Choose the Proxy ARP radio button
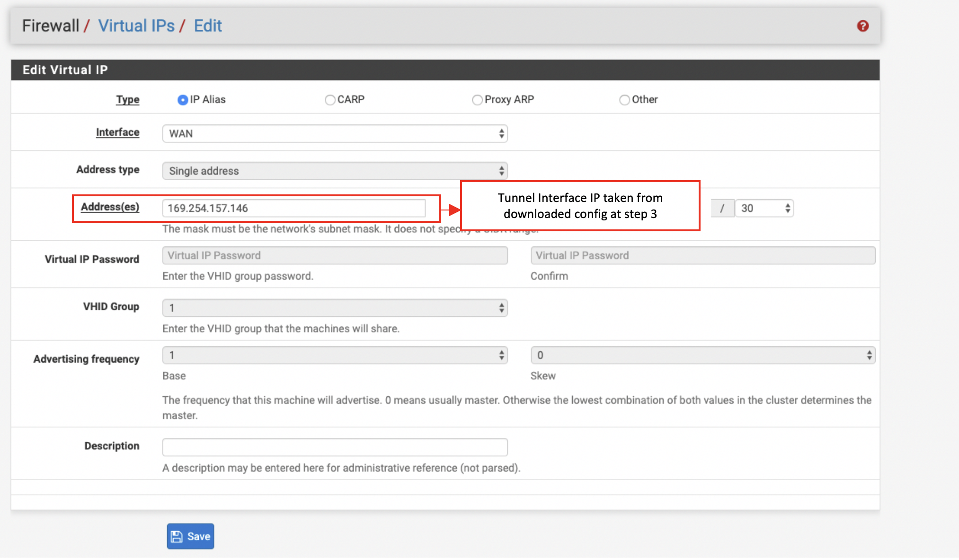Image resolution: width=959 pixels, height=560 pixels. click(x=477, y=100)
